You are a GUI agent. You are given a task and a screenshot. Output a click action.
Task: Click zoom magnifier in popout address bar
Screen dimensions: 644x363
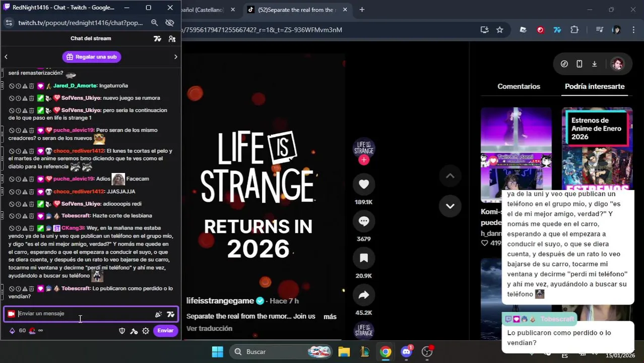pos(155,23)
